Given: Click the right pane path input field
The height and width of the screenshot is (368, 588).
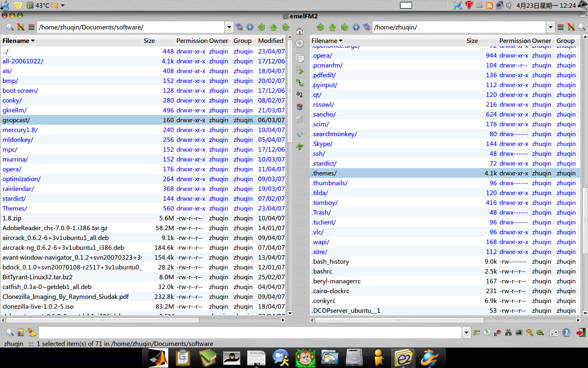Looking at the screenshot, I should pos(459,27).
